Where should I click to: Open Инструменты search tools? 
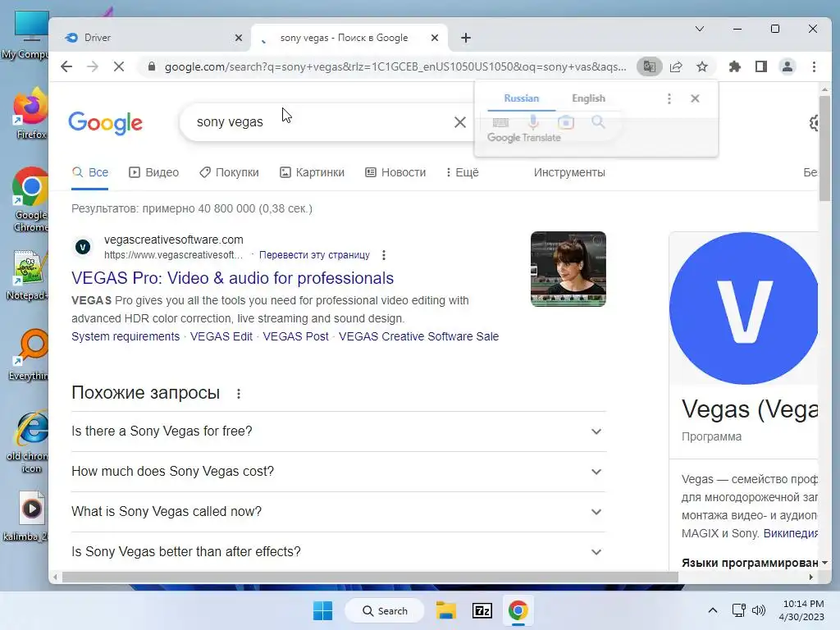[569, 172]
